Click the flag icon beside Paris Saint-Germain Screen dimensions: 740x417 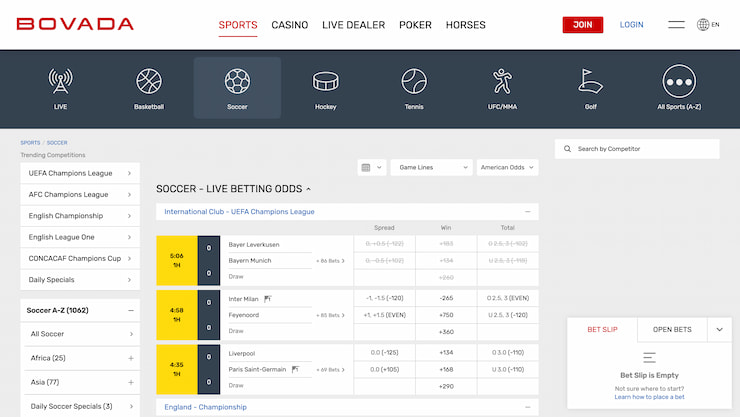pyautogui.click(x=295, y=369)
